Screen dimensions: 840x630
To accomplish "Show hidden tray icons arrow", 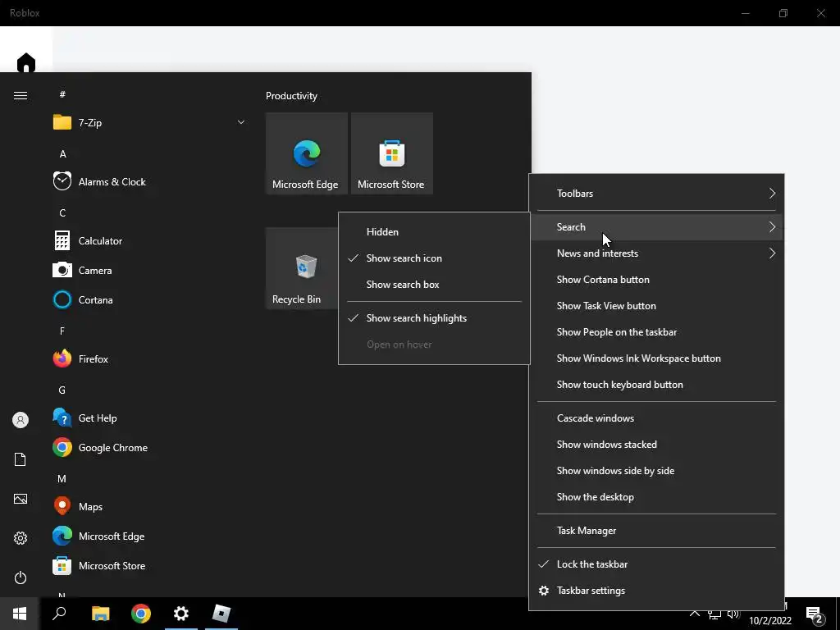I will tap(694, 614).
